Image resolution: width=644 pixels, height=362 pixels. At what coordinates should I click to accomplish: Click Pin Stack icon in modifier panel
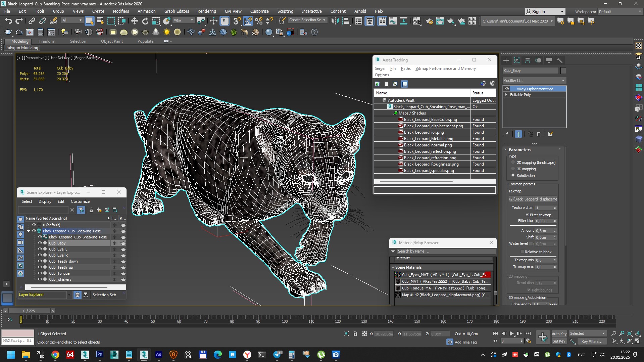506,134
